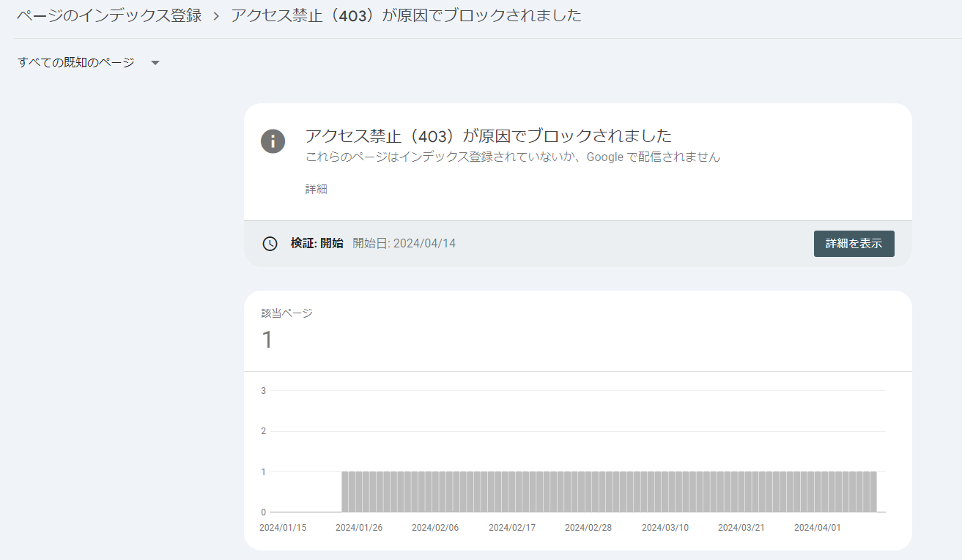
Task: Expand the validation status details panel
Action: pyautogui.click(x=854, y=243)
